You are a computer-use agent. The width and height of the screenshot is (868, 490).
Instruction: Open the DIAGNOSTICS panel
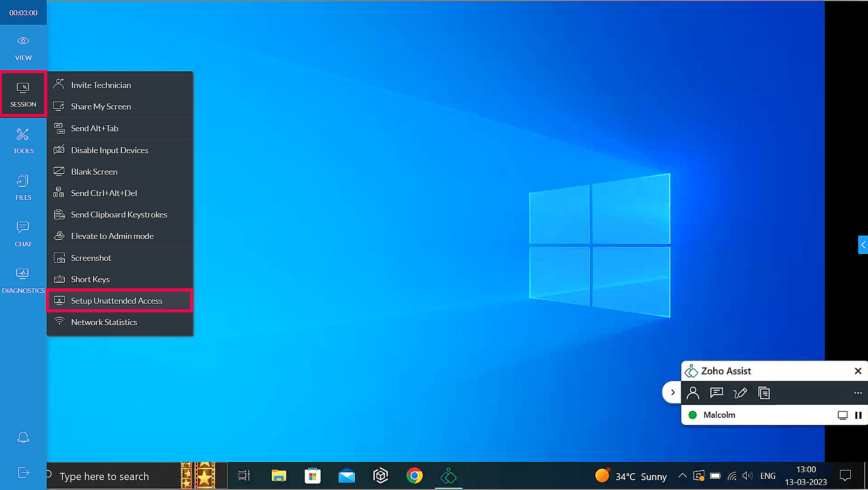23,280
